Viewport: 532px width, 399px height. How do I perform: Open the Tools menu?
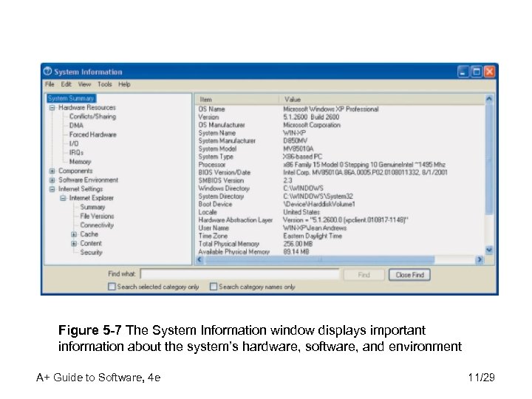point(105,84)
